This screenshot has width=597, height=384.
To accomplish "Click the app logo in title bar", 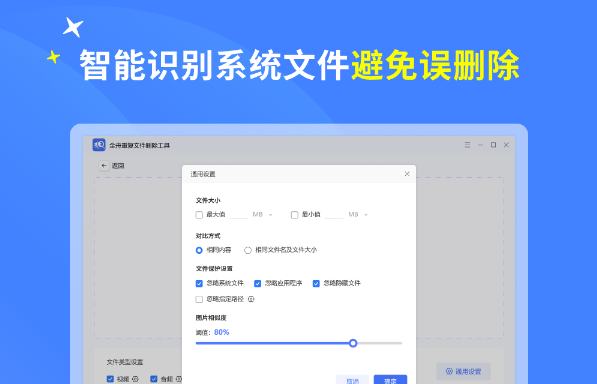I will pyautogui.click(x=99, y=145).
